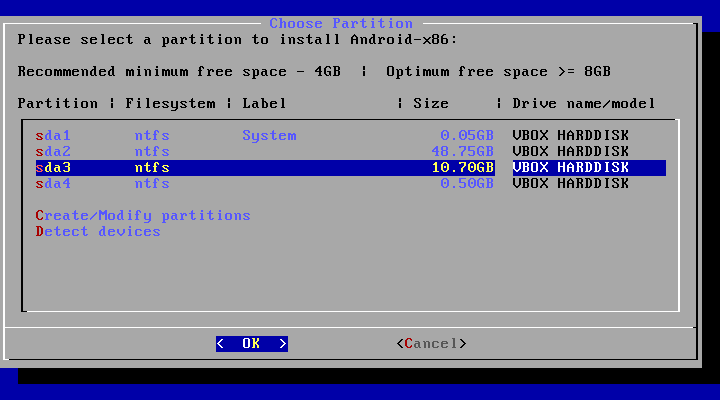Click ntfs filesystem in sda1 row
This screenshot has width=720, height=400.
pos(152,135)
